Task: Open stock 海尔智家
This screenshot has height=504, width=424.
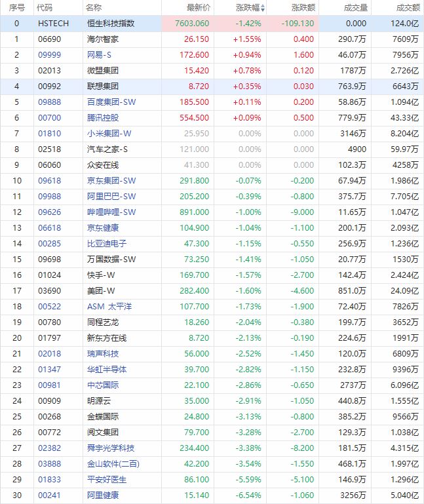Action: 103,39
